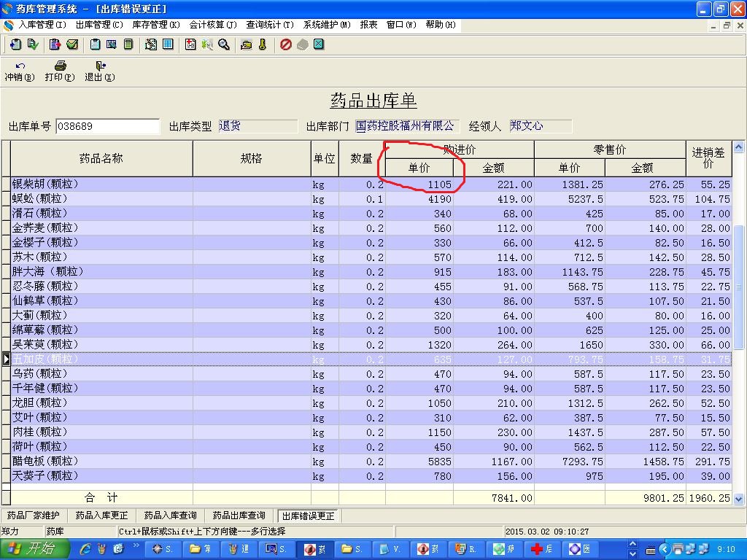747x560 pixels.
Task: Open the 帮助(H) menu
Action: click(x=440, y=24)
